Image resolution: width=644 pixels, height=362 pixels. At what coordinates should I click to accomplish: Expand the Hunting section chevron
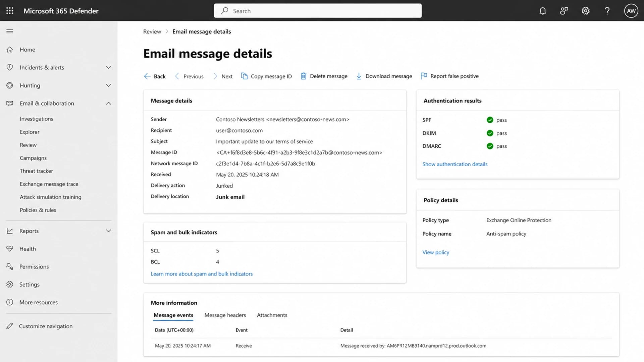(108, 85)
